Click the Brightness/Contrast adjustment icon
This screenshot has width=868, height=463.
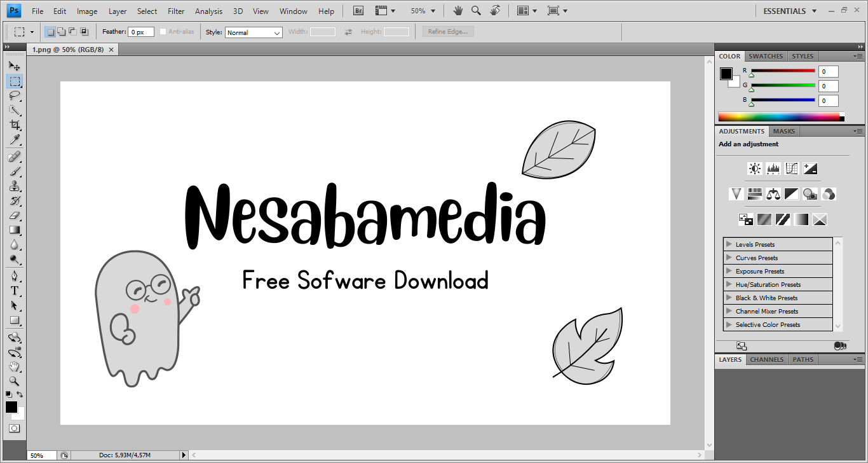[x=754, y=169]
